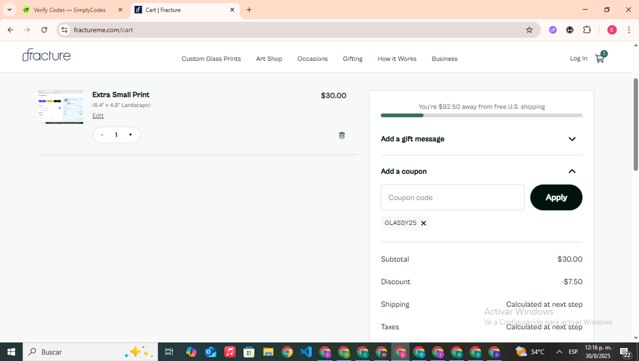Click the Log In link
Viewport: 639px width, 361px height.
click(578, 59)
